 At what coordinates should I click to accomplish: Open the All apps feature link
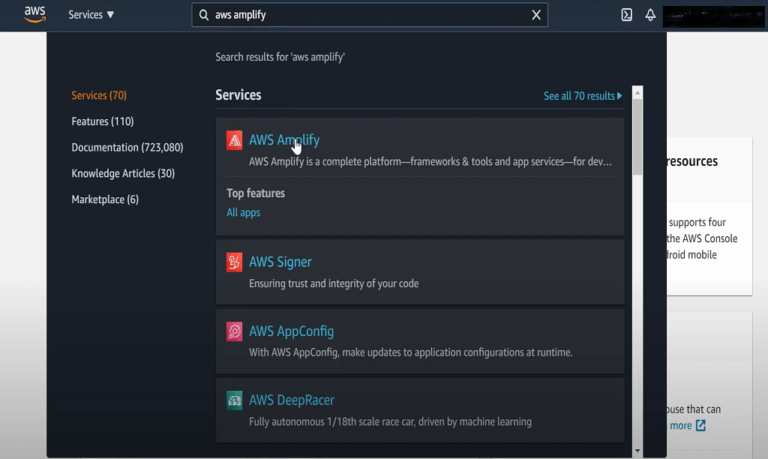point(243,212)
